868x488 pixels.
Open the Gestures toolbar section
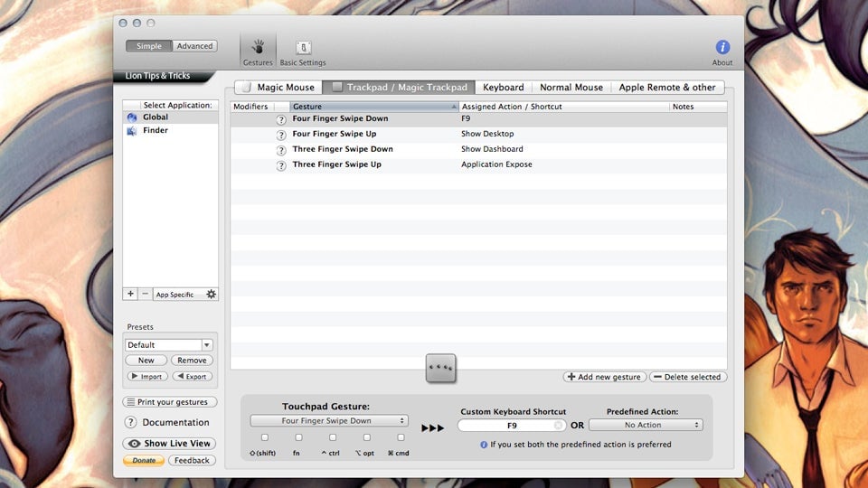coord(258,51)
